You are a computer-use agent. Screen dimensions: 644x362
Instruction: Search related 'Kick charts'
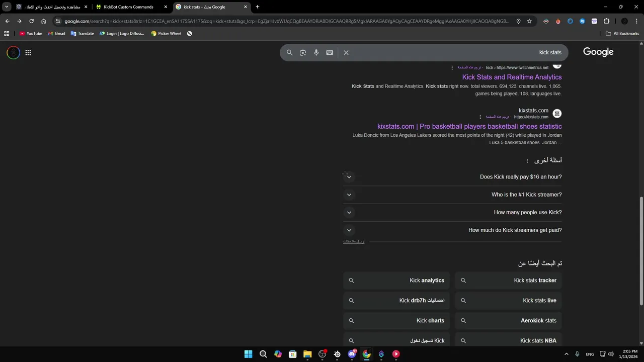396,321
